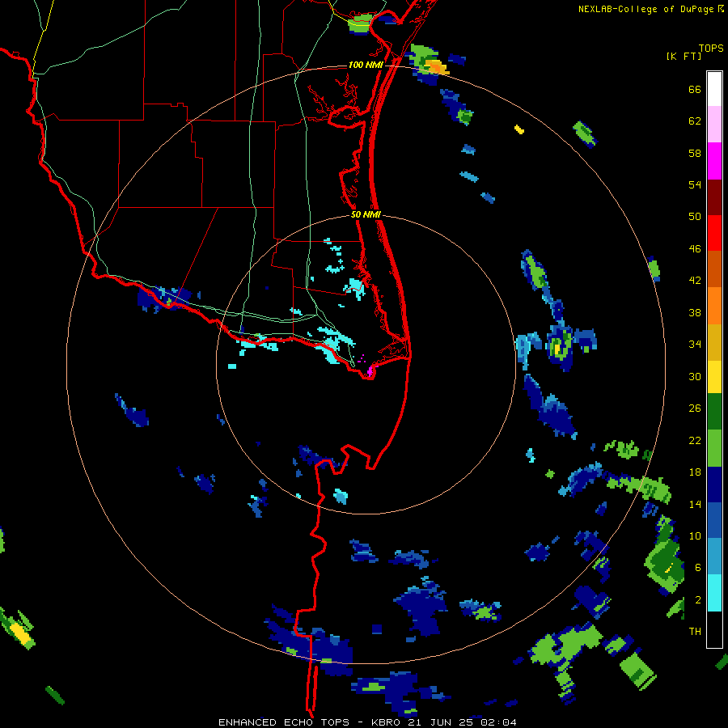Viewport: 728px width, 728px height.
Task: Click the "18" legend value
Action: click(695, 472)
